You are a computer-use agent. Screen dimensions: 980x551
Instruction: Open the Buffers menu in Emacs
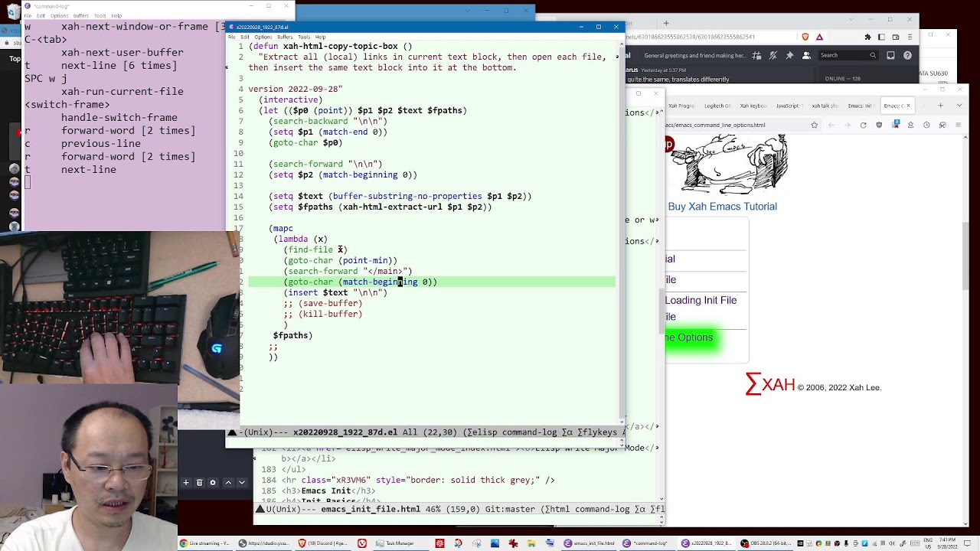tap(285, 36)
